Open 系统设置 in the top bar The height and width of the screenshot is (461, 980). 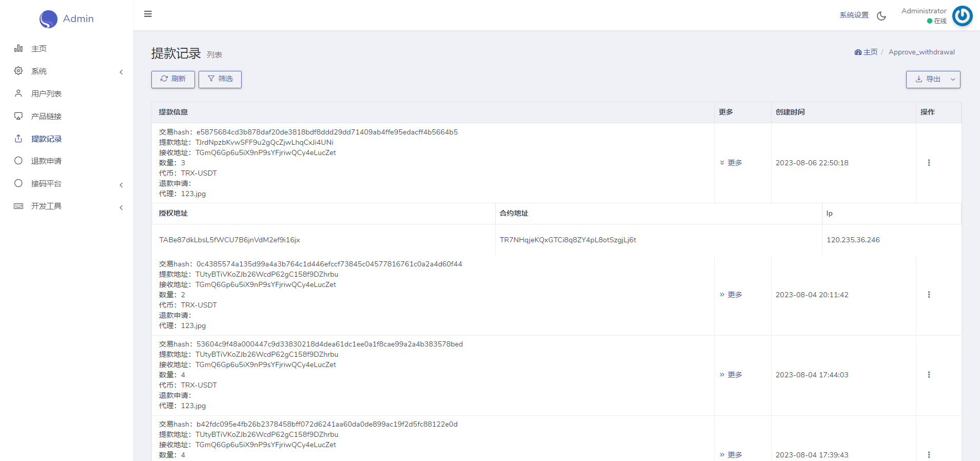pyautogui.click(x=854, y=15)
